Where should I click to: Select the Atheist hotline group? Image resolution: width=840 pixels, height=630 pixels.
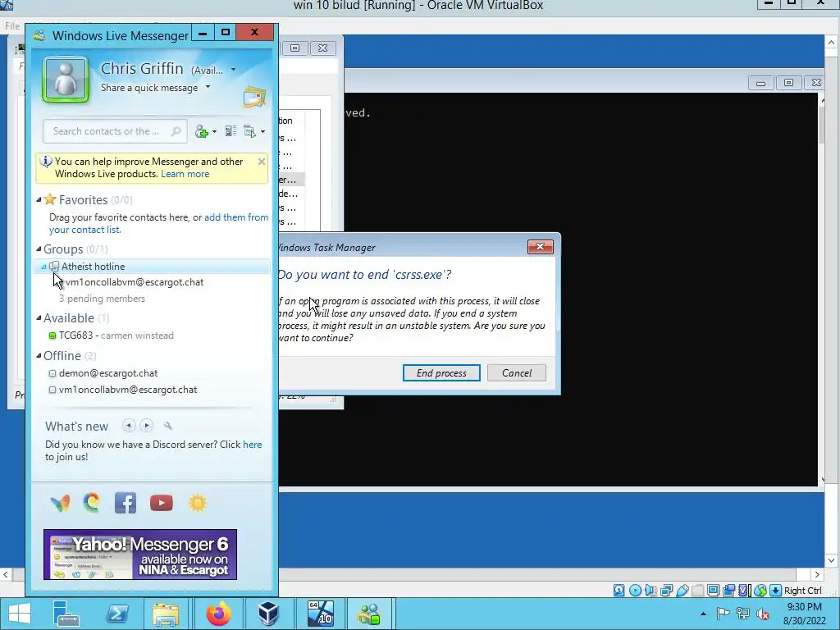[153, 267]
